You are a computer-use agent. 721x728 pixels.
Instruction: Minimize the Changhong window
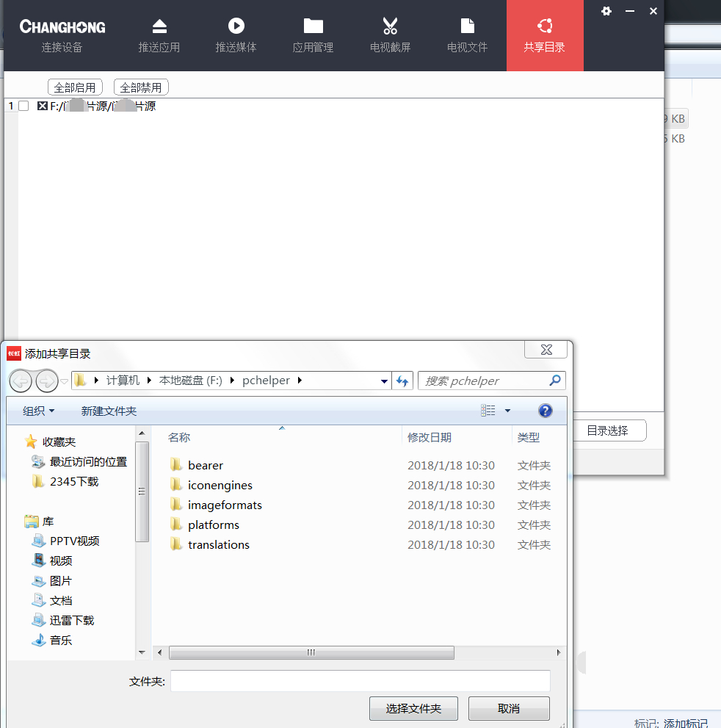click(630, 11)
